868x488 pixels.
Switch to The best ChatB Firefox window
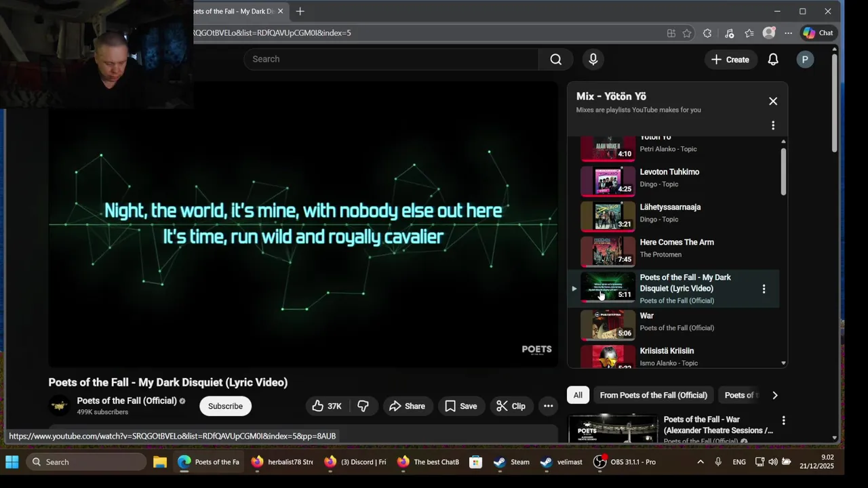click(428, 462)
